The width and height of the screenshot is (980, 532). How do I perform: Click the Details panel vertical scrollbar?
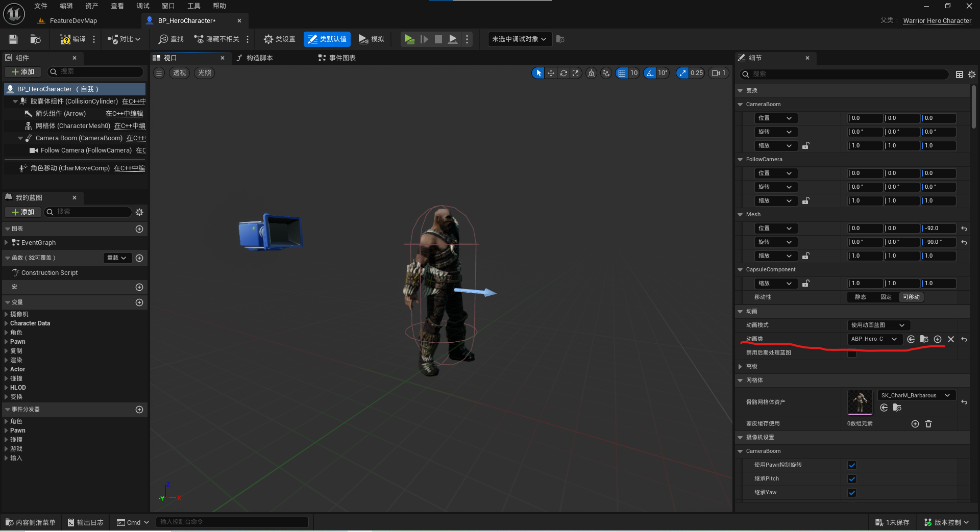pos(974,107)
